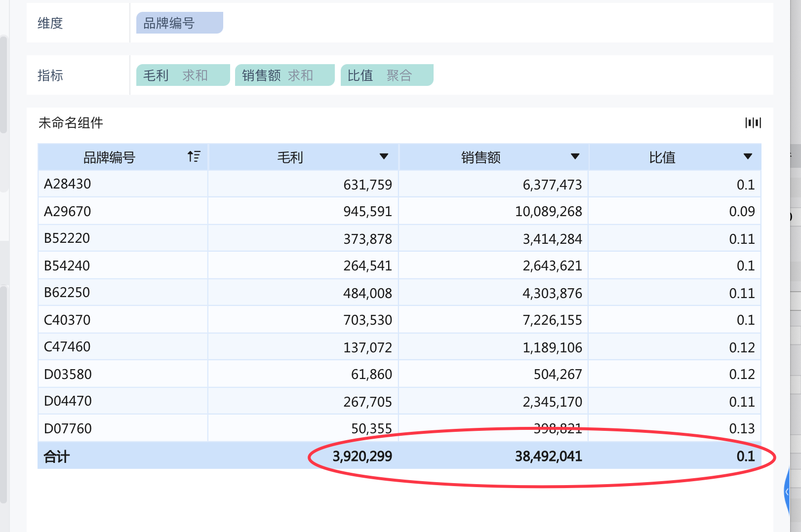The image size is (801, 532).
Task: Click 毛利 value 61,860
Action: [x=371, y=375]
